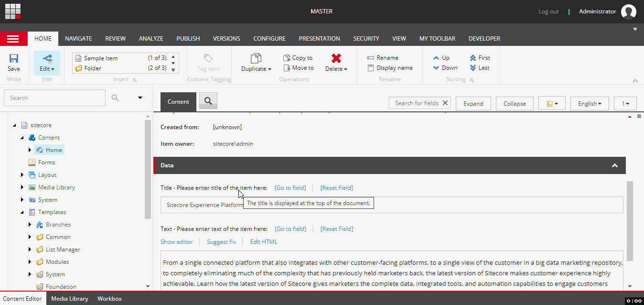Viewport: 644px width, 305px height.
Task: Click the tree Search input field
Action: [x=54, y=98]
